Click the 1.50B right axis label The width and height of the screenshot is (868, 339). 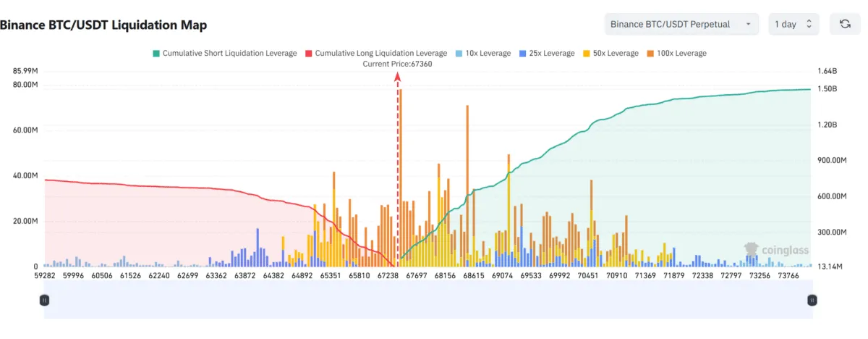pos(827,89)
